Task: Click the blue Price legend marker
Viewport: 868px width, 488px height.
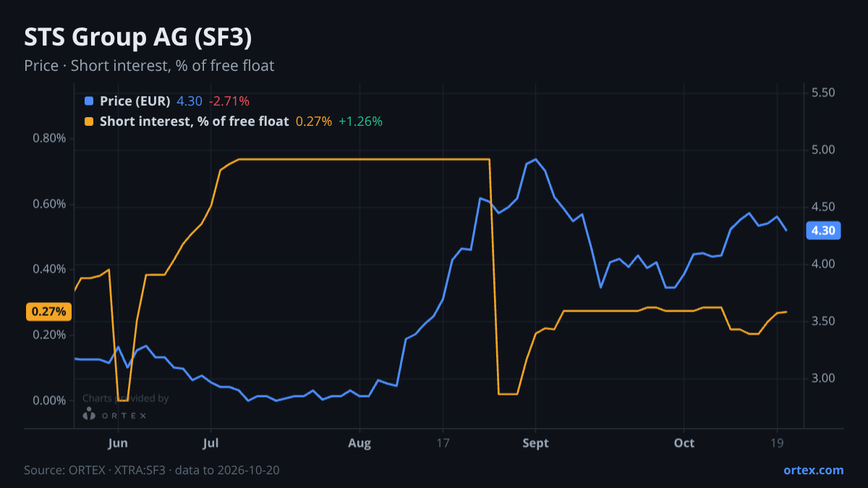Action: tap(89, 101)
